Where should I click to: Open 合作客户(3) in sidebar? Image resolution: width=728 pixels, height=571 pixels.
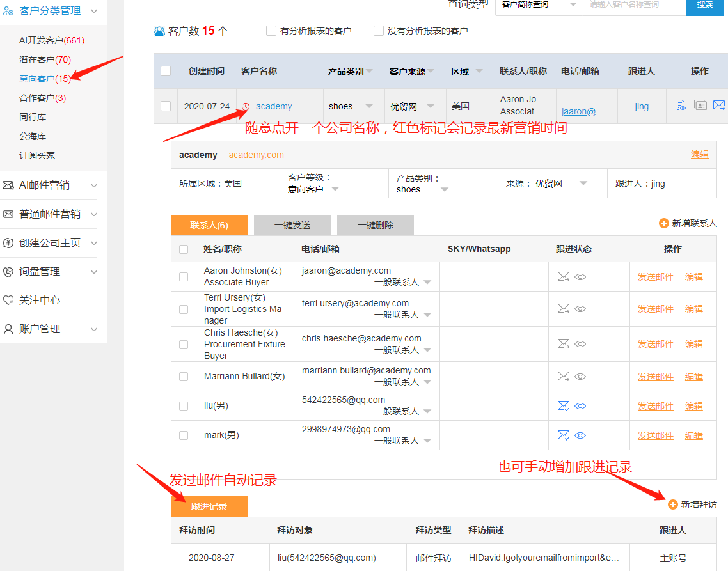click(43, 98)
